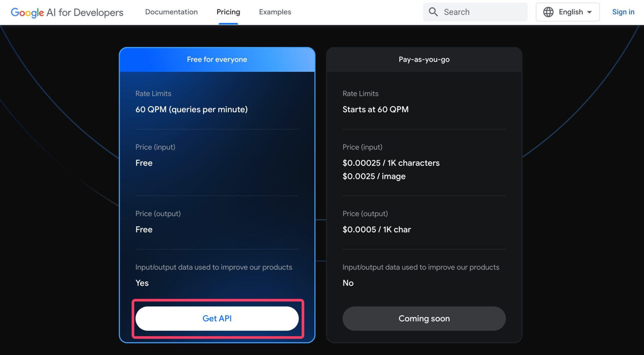644x355 pixels.
Task: Select the Pricing tab
Action: coord(228,12)
